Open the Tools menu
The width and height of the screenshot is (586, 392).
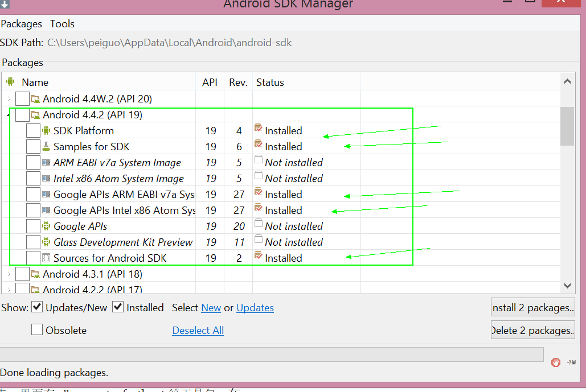[63, 24]
